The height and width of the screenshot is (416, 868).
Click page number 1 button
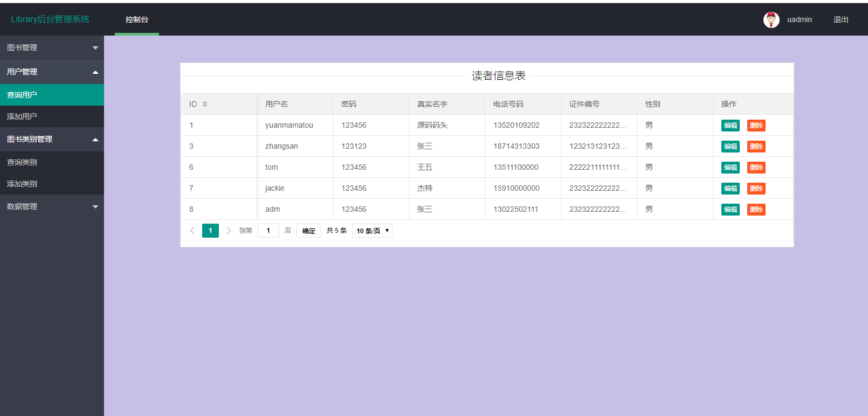click(210, 231)
